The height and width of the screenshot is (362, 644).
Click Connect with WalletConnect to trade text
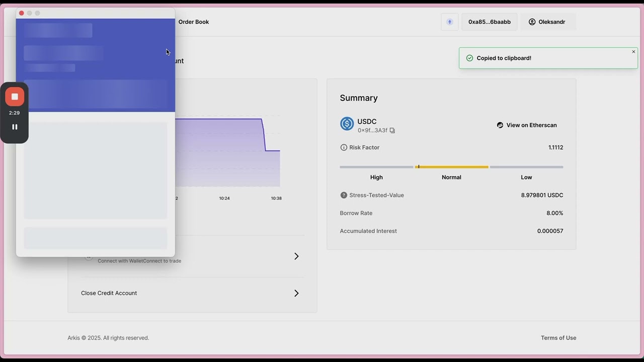139,261
